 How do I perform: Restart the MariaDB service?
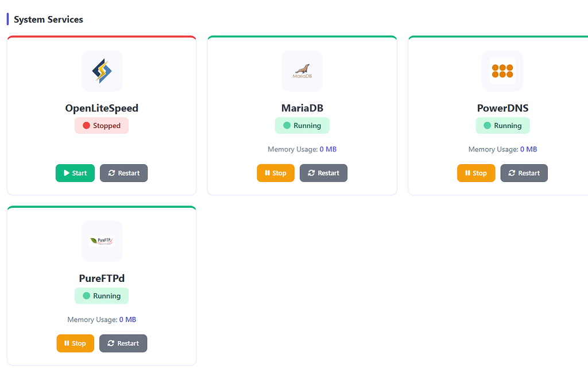pyautogui.click(x=323, y=173)
